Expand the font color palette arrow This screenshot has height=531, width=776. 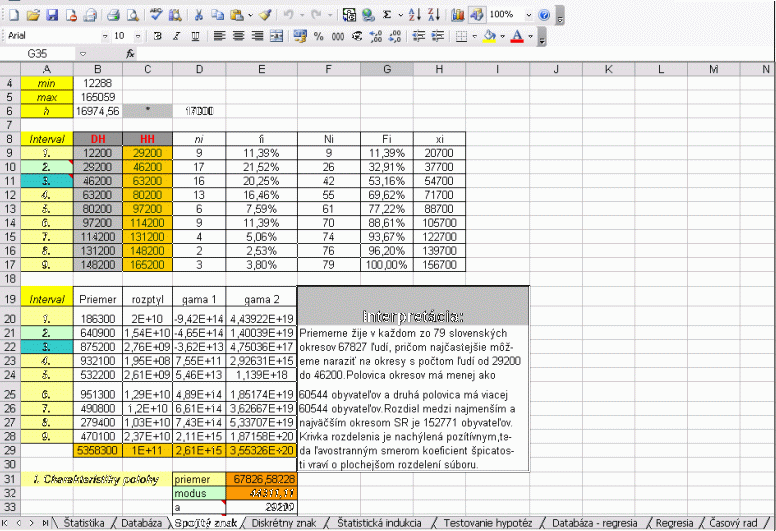[x=531, y=36]
